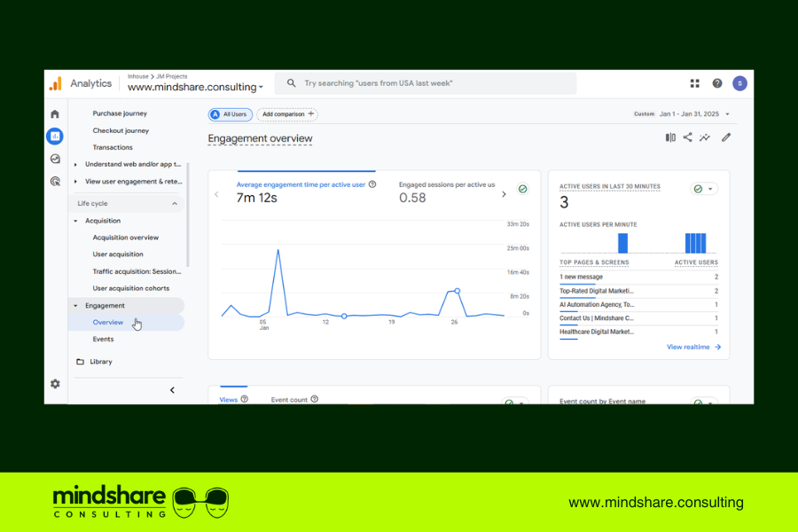Click the Inhouse breadcrumb
Image resolution: width=798 pixels, height=532 pixels.
pyautogui.click(x=138, y=76)
